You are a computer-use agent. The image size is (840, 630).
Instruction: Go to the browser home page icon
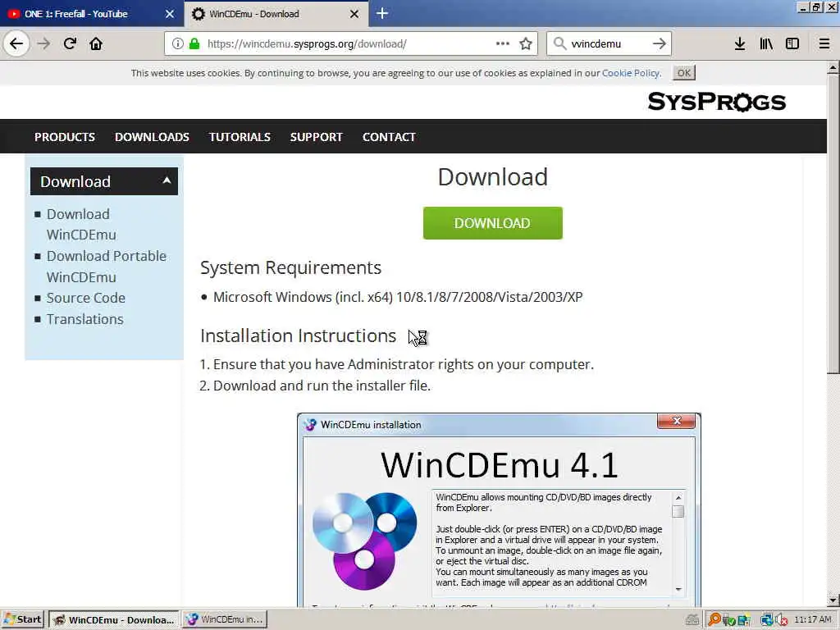pyautogui.click(x=96, y=43)
